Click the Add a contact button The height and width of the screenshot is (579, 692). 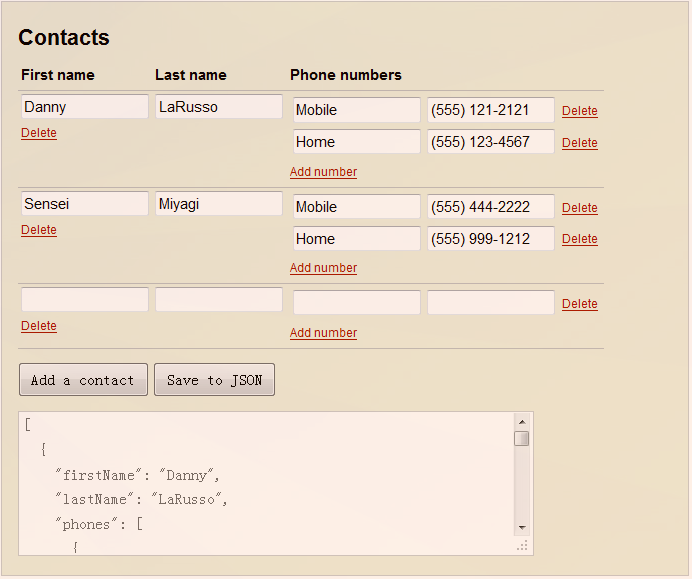(x=83, y=380)
